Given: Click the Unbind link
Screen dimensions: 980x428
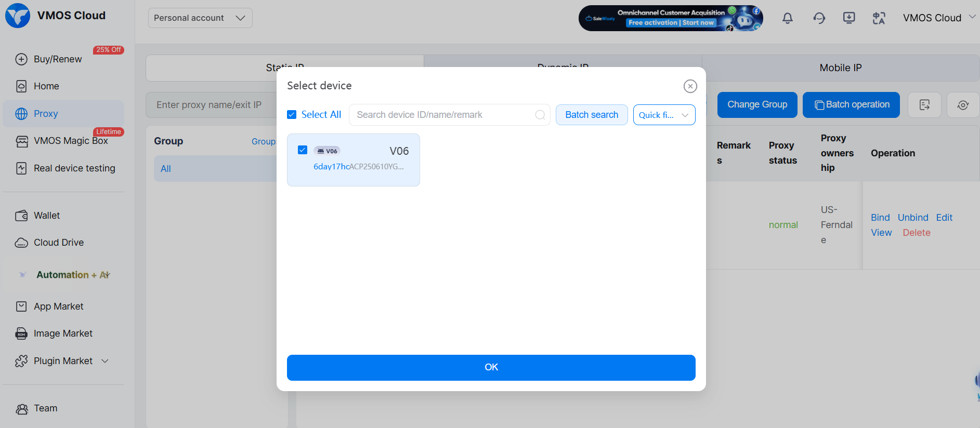Looking at the screenshot, I should [913, 218].
